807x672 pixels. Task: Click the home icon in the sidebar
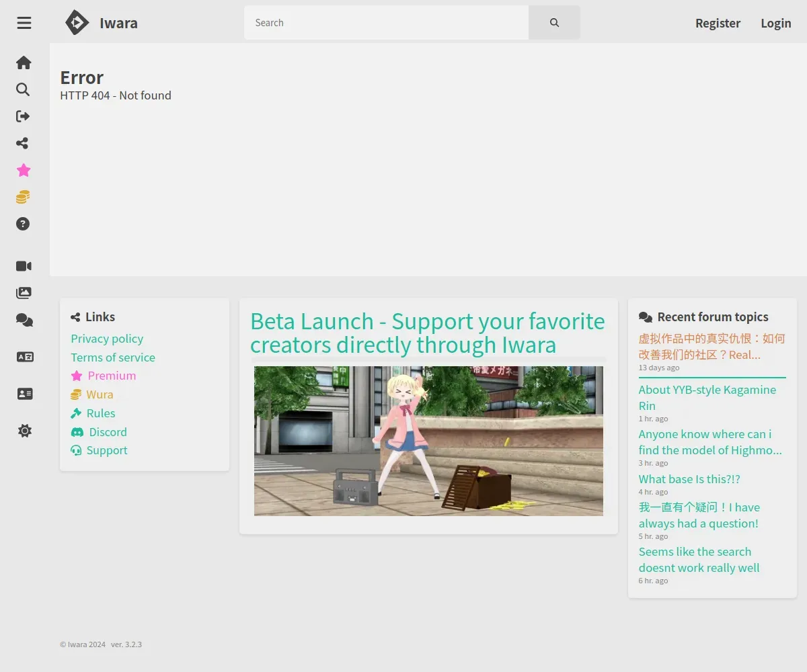[24, 62]
